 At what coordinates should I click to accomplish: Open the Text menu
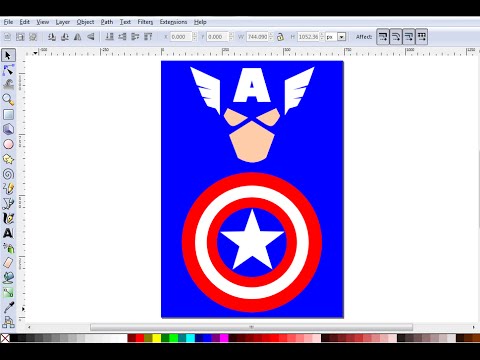click(125, 22)
